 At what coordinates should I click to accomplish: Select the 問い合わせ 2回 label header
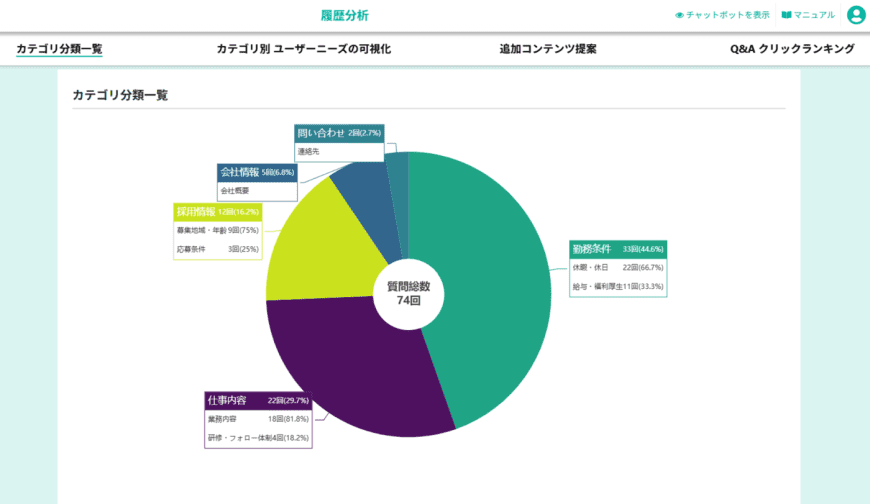click(339, 133)
